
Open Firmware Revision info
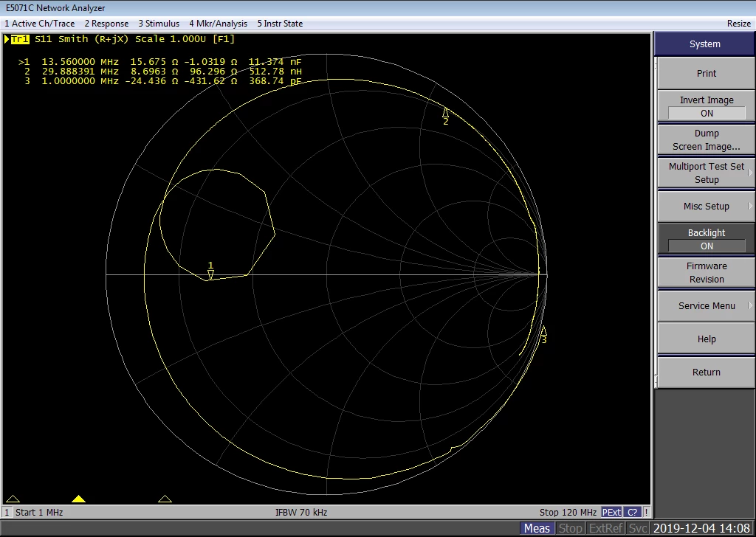coord(707,273)
